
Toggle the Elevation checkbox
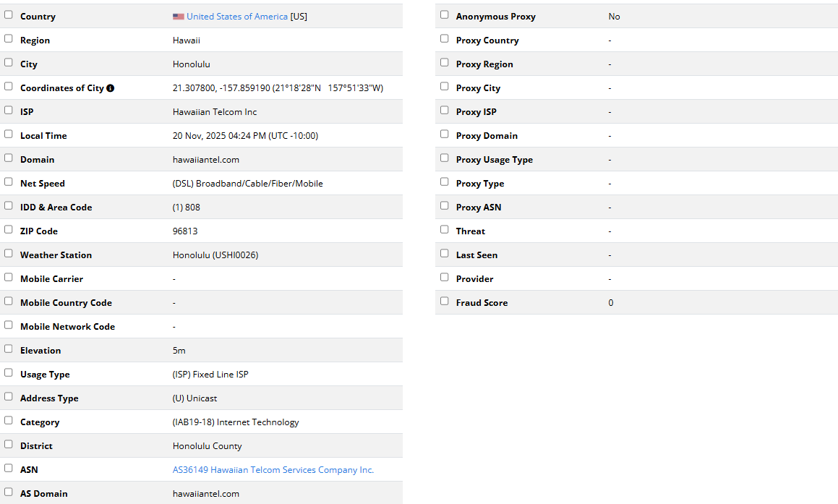pyautogui.click(x=9, y=349)
